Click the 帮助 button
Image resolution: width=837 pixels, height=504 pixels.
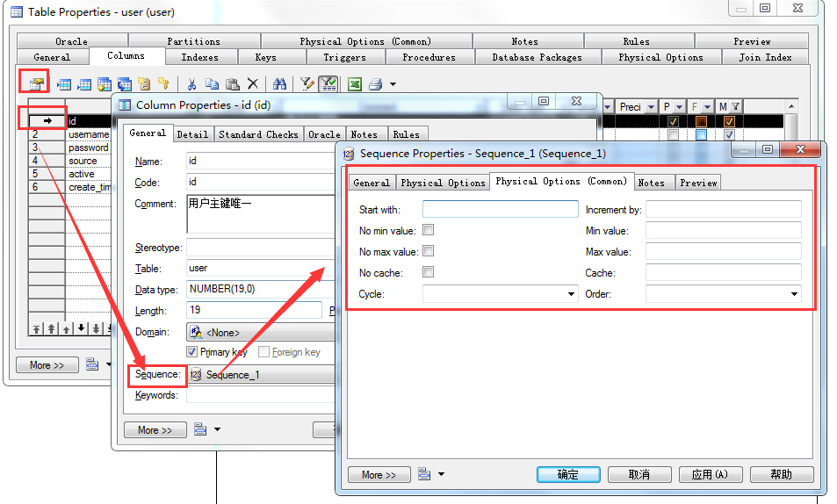(x=782, y=474)
